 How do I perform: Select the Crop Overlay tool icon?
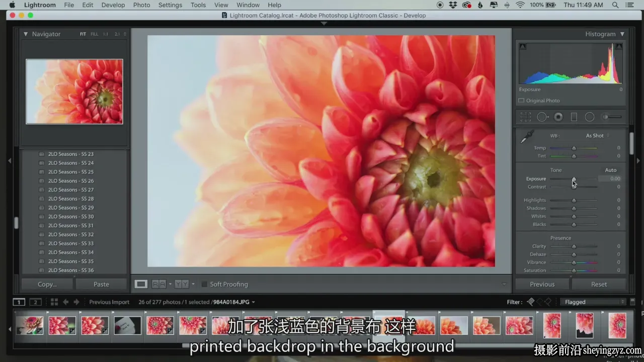coord(526,117)
